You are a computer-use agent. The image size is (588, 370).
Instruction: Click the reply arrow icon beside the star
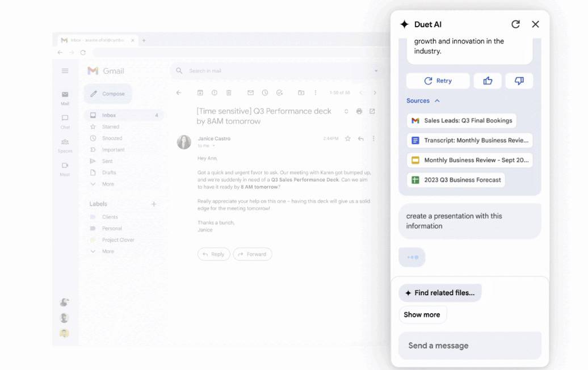pos(360,138)
